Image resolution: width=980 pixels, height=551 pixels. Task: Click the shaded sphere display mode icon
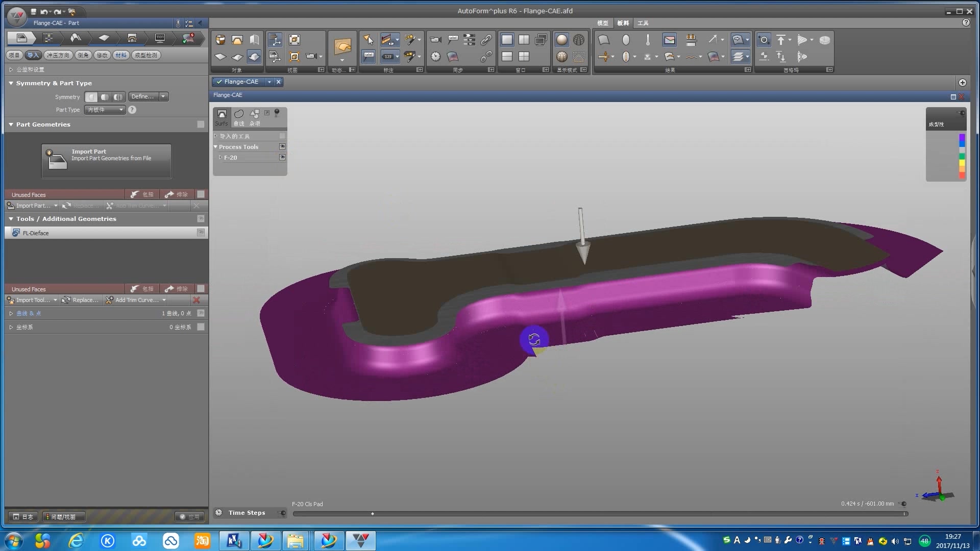(x=561, y=40)
